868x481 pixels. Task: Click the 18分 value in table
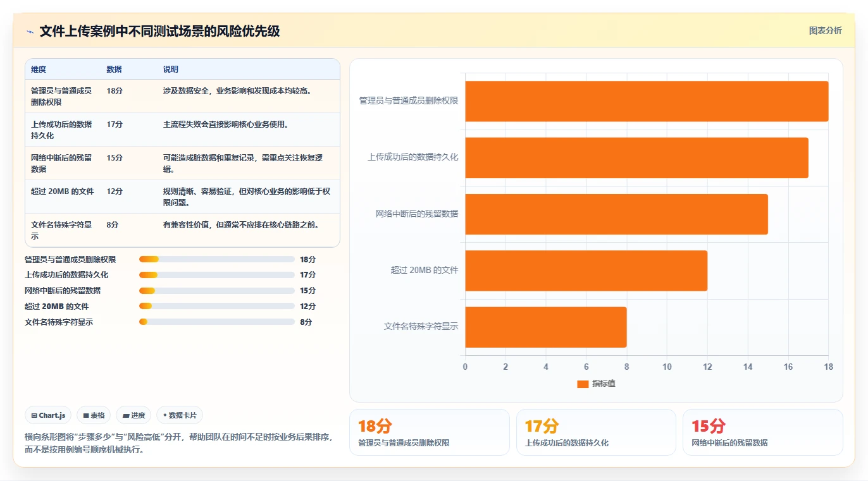tap(115, 91)
